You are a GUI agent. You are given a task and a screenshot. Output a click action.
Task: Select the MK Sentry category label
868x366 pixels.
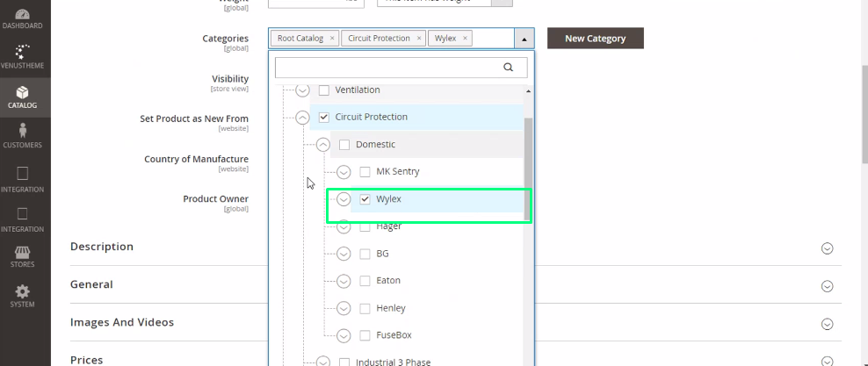398,171
